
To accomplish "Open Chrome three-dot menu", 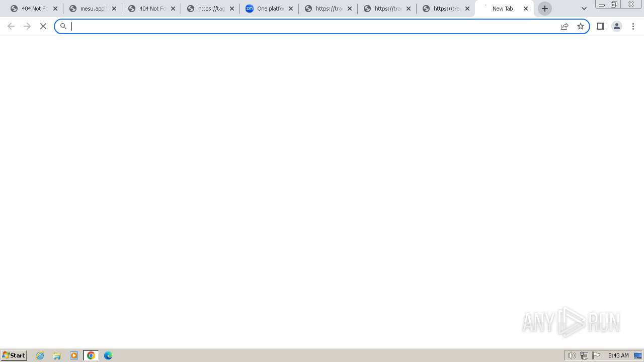I will [x=633, y=26].
